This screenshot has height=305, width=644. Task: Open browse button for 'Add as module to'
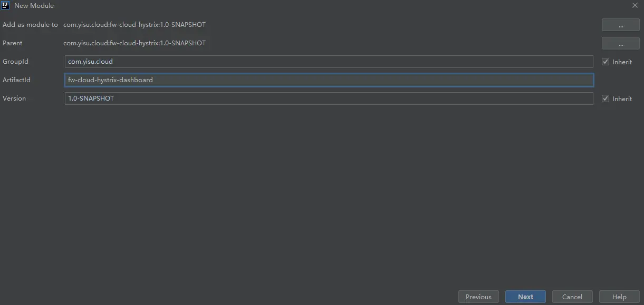(x=620, y=25)
